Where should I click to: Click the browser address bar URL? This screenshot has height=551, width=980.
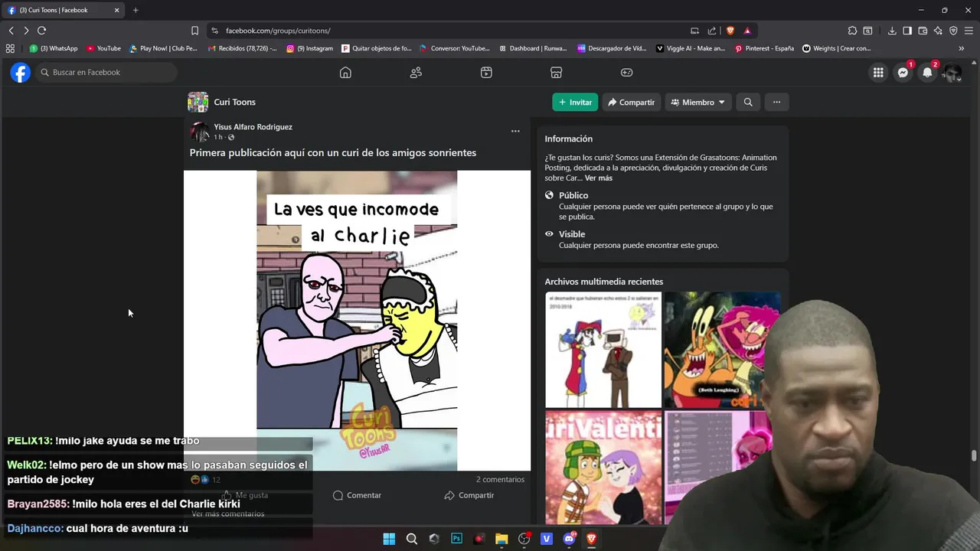(x=278, y=31)
